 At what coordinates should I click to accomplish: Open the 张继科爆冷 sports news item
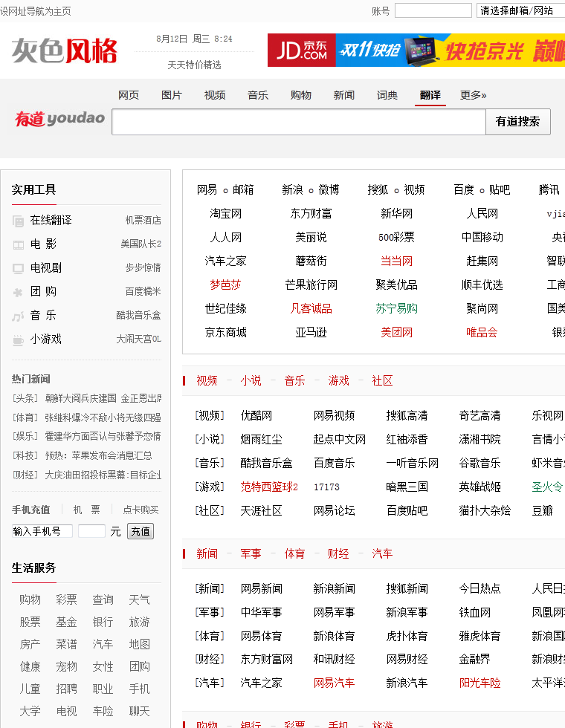(103, 417)
